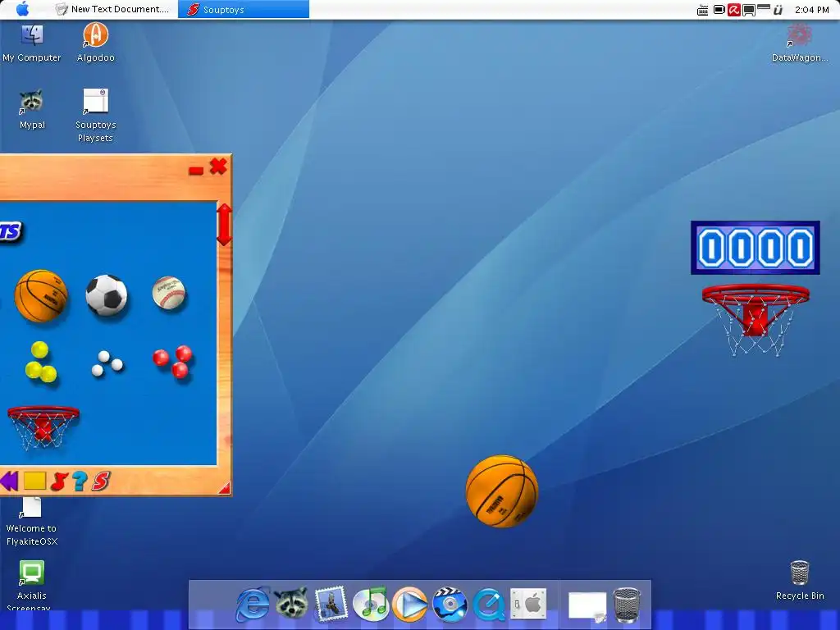The width and height of the screenshot is (840, 630).
Task: Select the basketball toy in Souptoys toybox
Action: point(41,295)
